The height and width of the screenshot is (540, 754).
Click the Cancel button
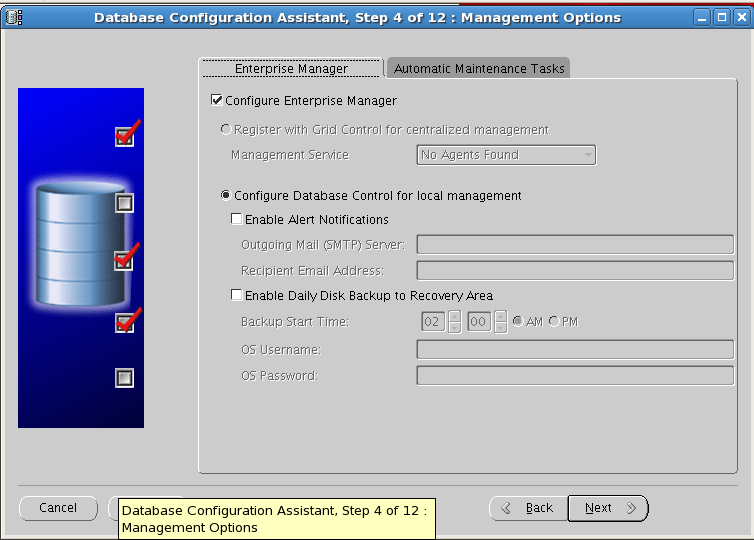58,508
